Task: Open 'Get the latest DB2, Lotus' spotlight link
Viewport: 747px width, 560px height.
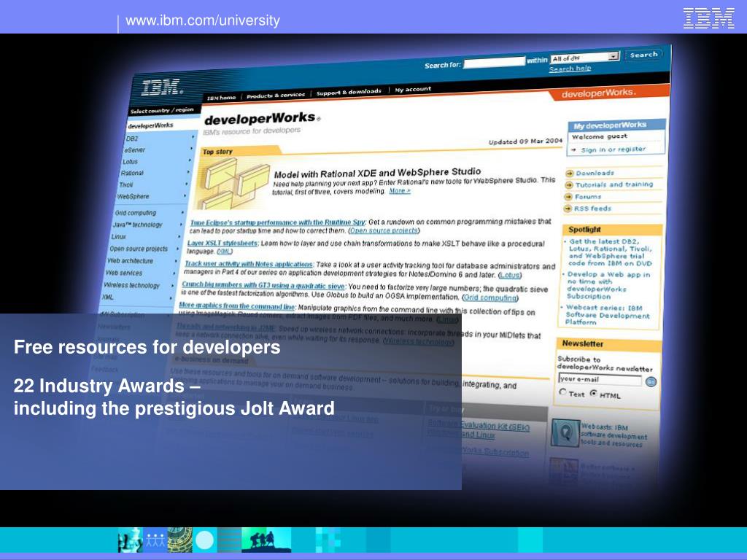Action: tap(611, 252)
